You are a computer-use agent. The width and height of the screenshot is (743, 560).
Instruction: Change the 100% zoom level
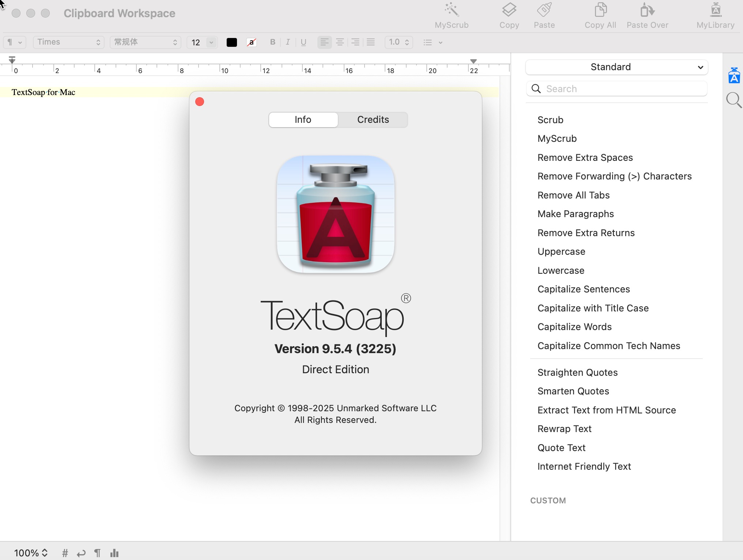[x=31, y=553]
